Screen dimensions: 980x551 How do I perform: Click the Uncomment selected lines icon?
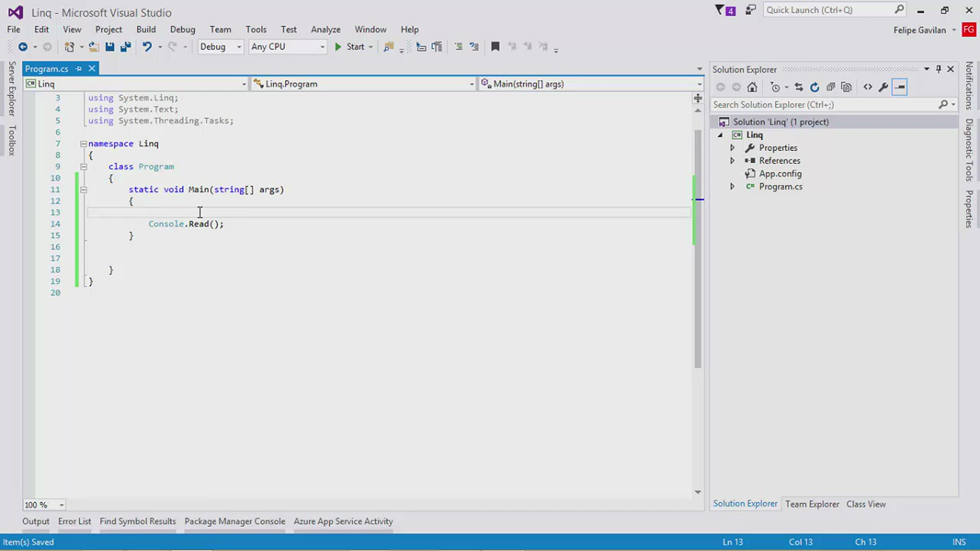474,47
